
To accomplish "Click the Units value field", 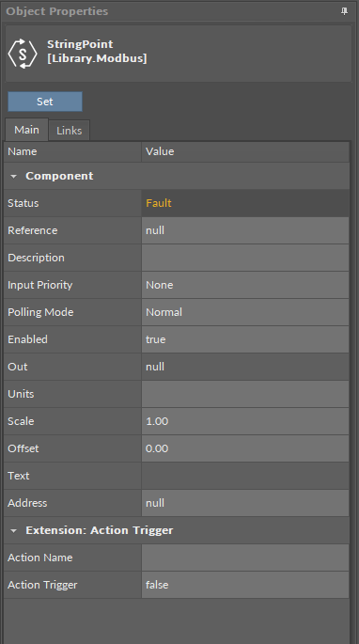I will coord(245,394).
